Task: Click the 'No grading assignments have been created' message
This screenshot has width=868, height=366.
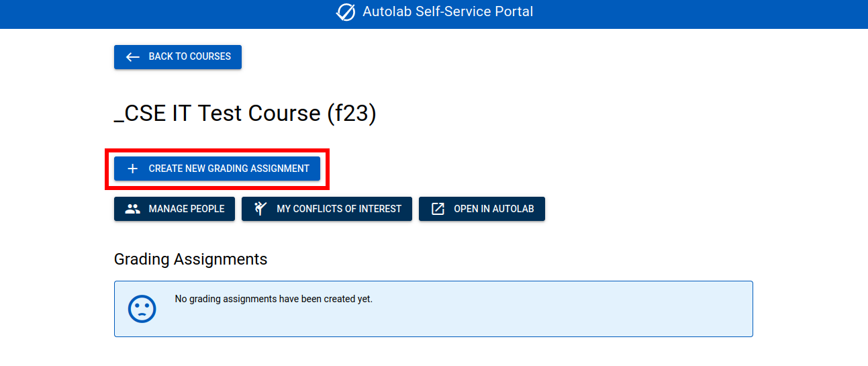Action: 274,299
